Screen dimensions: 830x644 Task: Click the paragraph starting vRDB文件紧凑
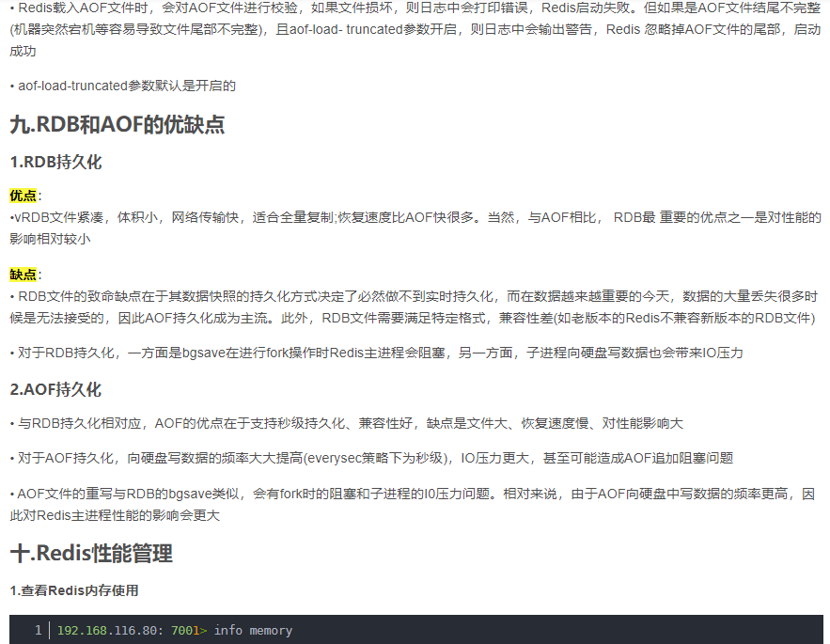[x=415, y=228]
